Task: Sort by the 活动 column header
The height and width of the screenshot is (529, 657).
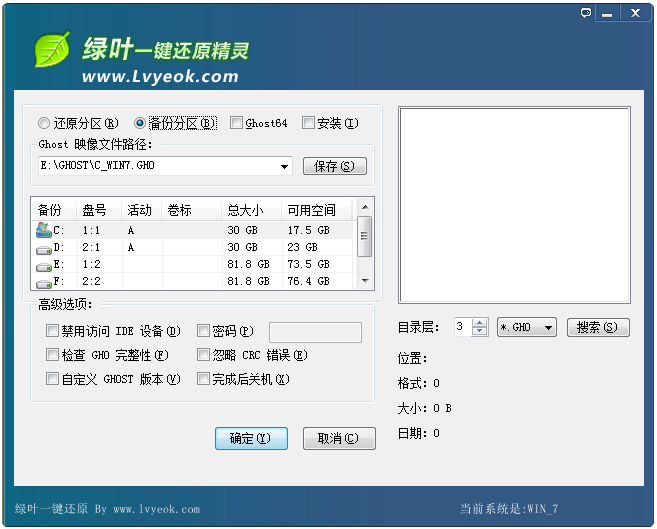Action: point(141,210)
